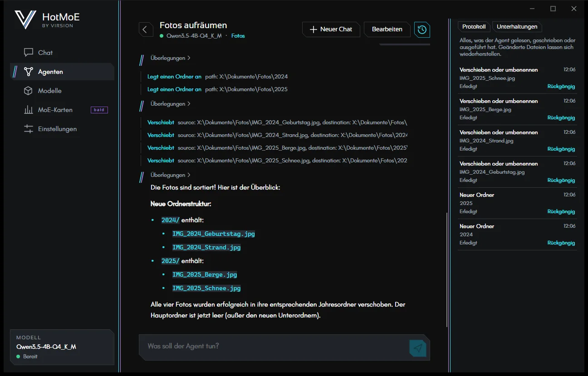Undo the IMG_2025_Schnee.jpg move with Rückgängig
Image resolution: width=588 pixels, height=376 pixels.
pos(561,86)
